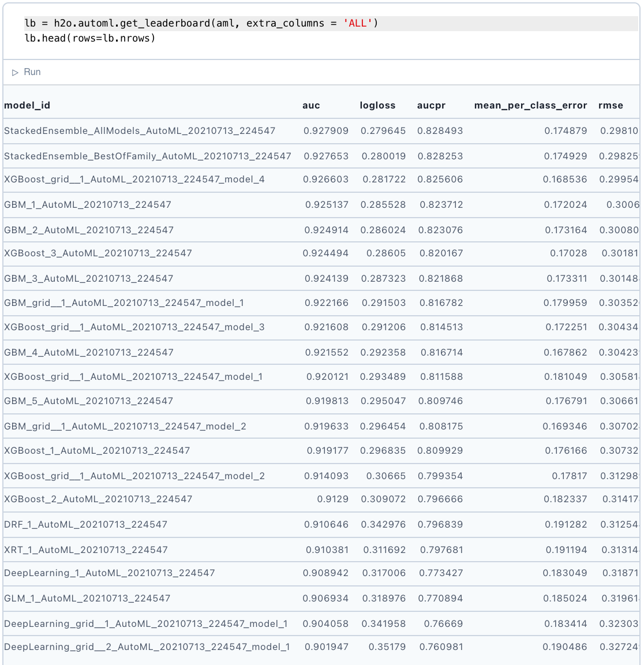Screen dimensions: 644x665
Task: Select the StackedEnsemble_AllModels_AutoML_20210713_224547 row name
Action: tap(140, 130)
